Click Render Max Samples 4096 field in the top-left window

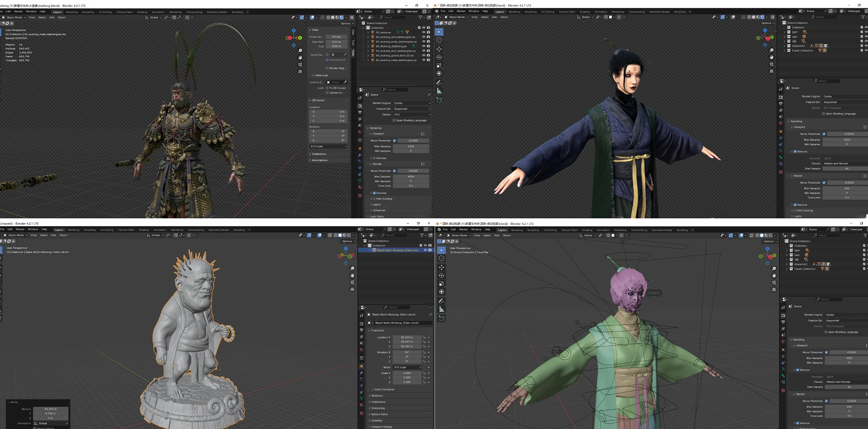411,177
